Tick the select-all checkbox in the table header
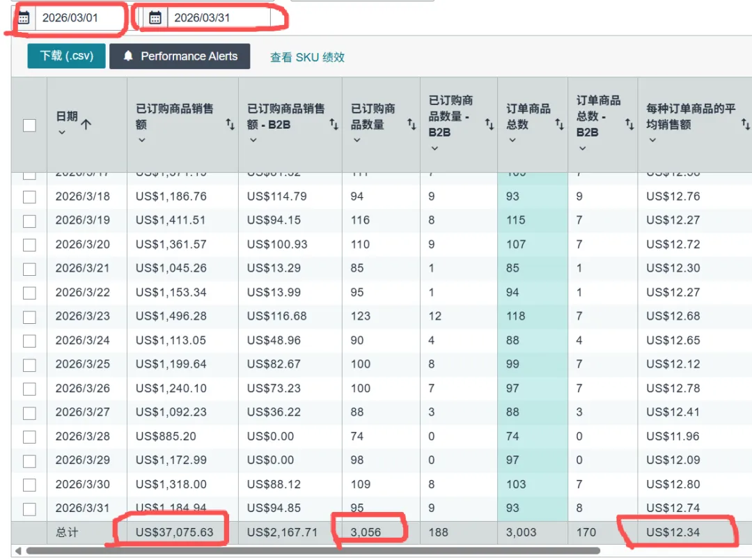The width and height of the screenshot is (752, 560). [x=29, y=125]
